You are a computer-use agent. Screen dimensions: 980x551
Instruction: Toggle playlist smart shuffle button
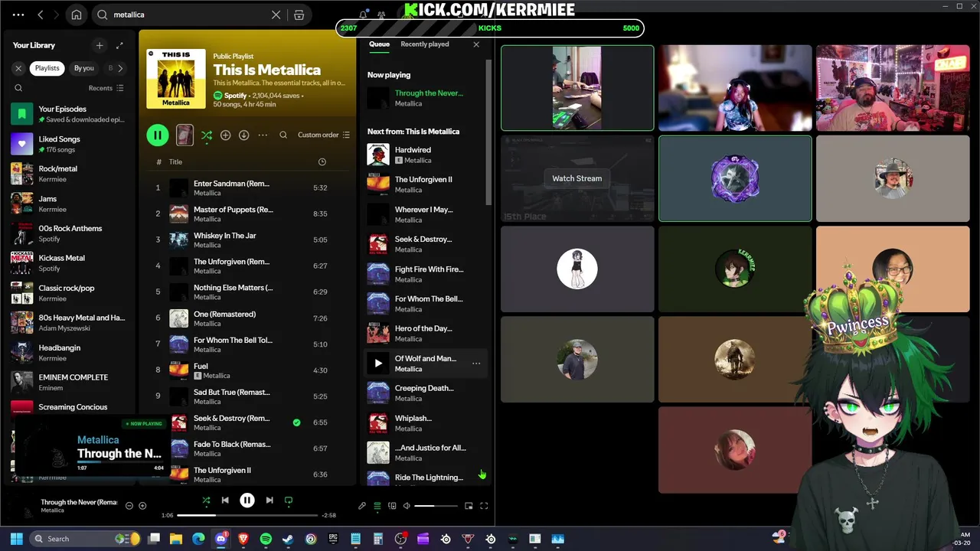[x=207, y=135]
